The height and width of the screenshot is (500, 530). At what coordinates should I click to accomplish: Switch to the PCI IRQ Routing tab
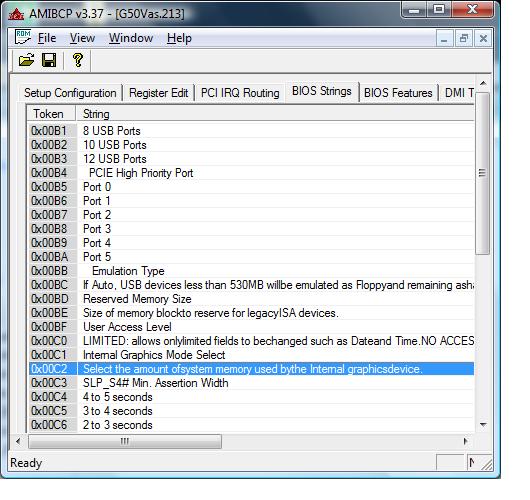240,93
